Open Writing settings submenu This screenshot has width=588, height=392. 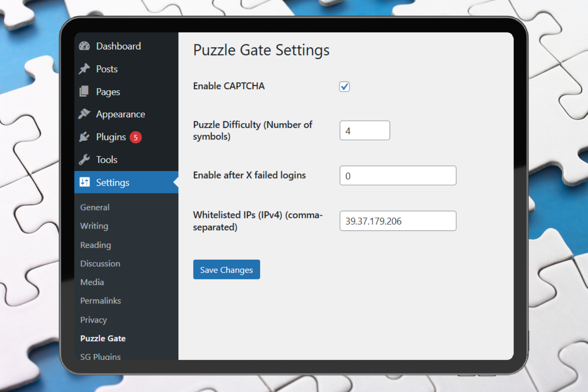94,226
